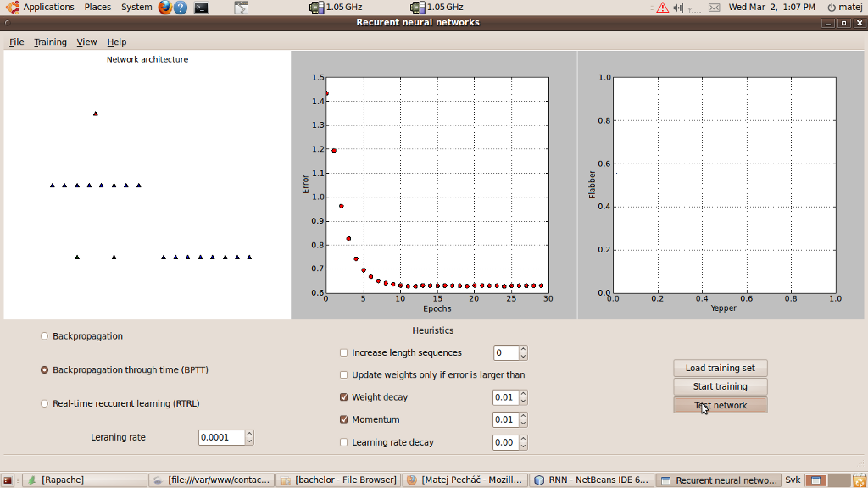This screenshot has height=488, width=868.
Task: Click the red warning triangle tray icon
Action: pos(662,8)
